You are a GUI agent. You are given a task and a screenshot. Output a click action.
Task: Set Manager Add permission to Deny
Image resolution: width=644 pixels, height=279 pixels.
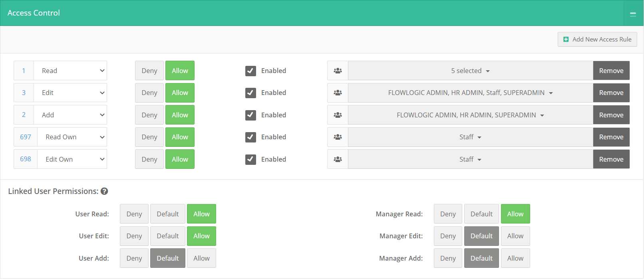click(x=448, y=258)
